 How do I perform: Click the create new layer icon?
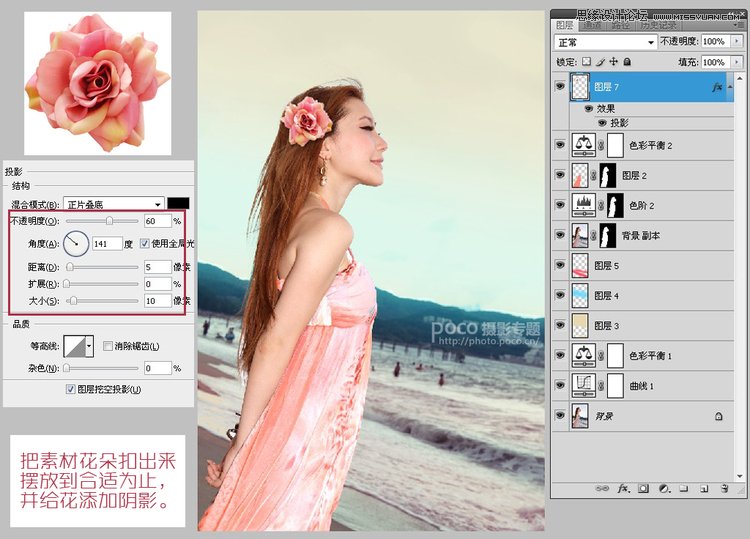click(x=704, y=488)
